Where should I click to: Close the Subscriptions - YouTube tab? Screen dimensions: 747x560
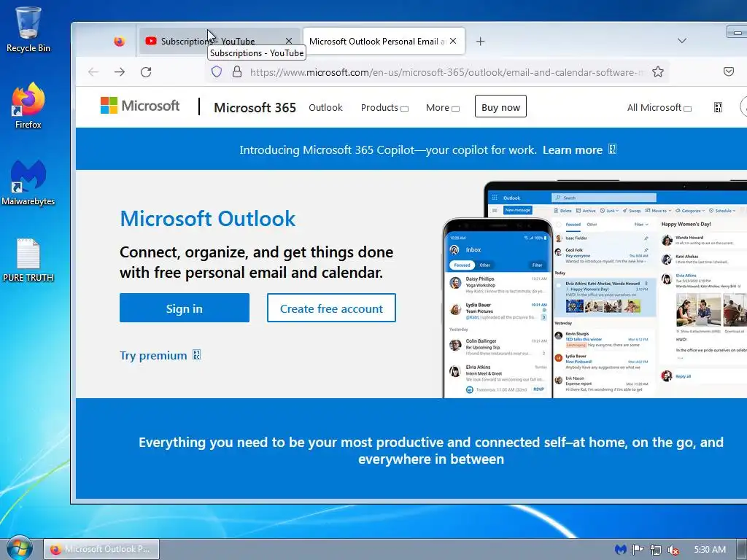click(289, 42)
